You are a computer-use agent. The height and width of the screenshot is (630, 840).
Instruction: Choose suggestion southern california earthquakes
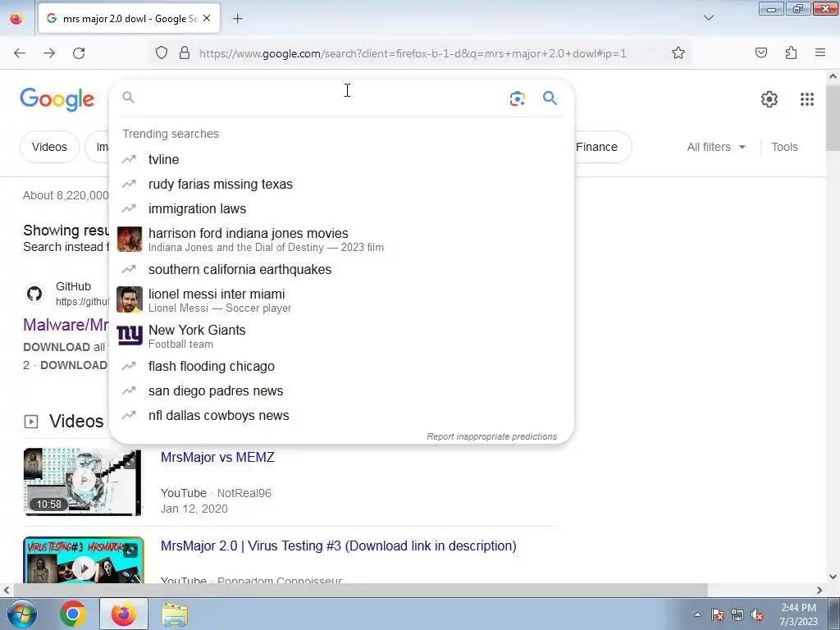pos(341,269)
